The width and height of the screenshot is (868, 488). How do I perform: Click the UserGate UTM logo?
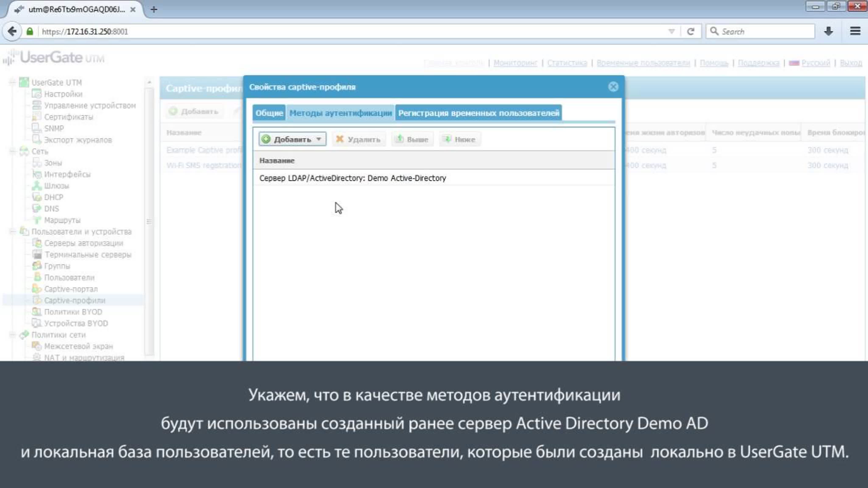pyautogui.click(x=54, y=57)
